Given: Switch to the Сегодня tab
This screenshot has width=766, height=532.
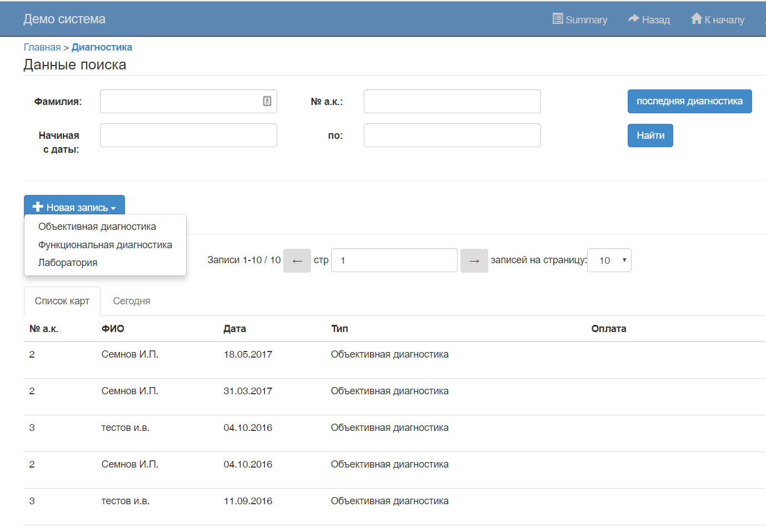Looking at the screenshot, I should (x=132, y=301).
